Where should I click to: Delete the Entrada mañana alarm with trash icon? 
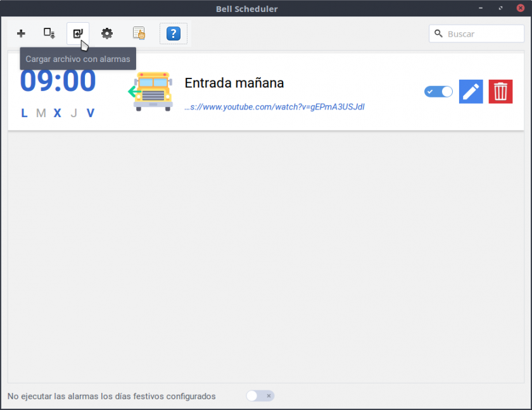[500, 92]
